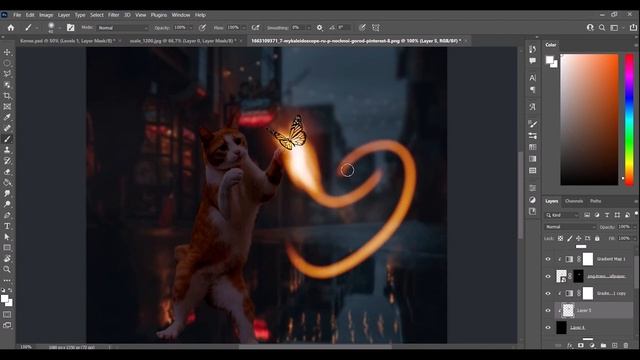Screen dimensions: 640x360
Task: Hide the smart object layer with black mask
Action: click(548, 276)
